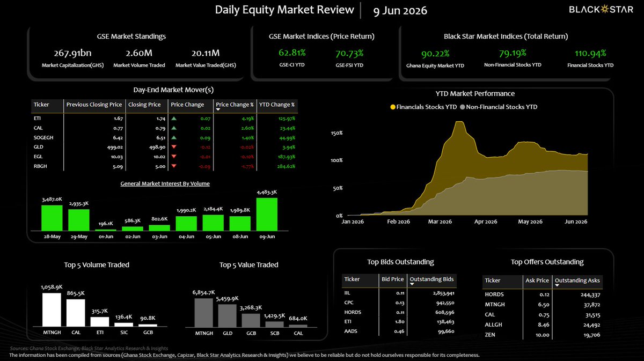Viewport: 644px width, 361px height.
Task: Click the YTD Change % column header
Action: click(x=277, y=105)
